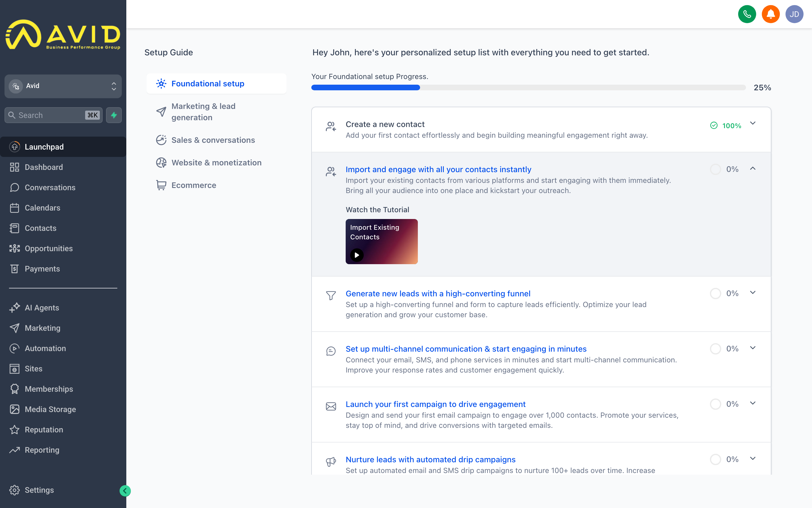Viewport: 812px width, 508px height.
Task: Open Dashboard from the sidebar menu
Action: click(x=63, y=167)
